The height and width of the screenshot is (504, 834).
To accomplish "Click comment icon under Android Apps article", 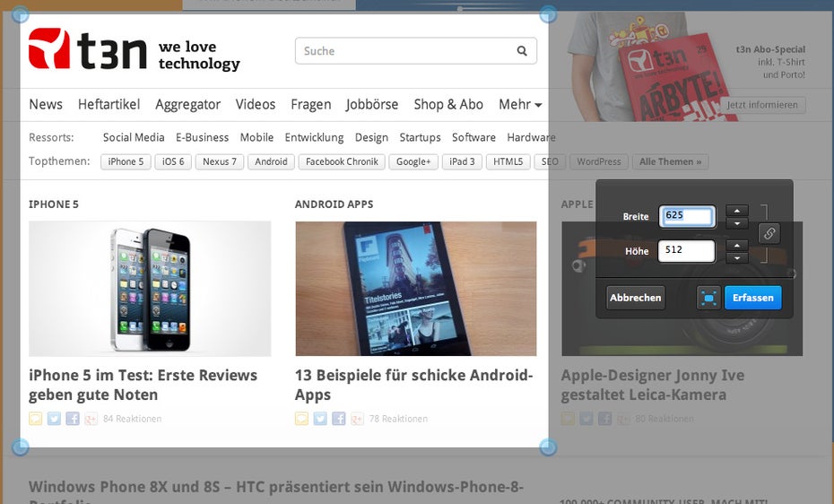I will [301, 419].
